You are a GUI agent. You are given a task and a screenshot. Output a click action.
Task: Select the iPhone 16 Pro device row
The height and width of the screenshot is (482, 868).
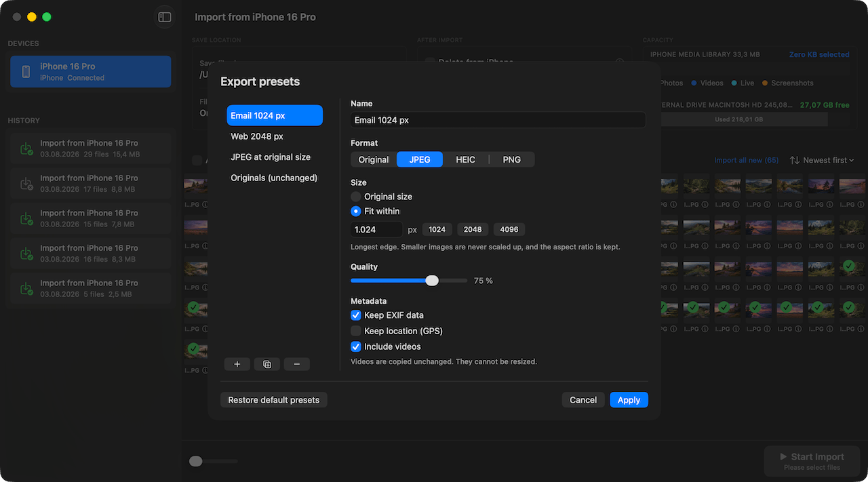coord(91,72)
